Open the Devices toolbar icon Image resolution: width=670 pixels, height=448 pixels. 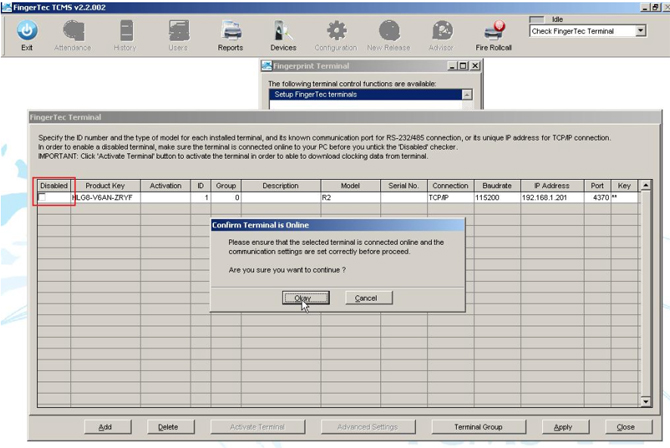tap(283, 31)
